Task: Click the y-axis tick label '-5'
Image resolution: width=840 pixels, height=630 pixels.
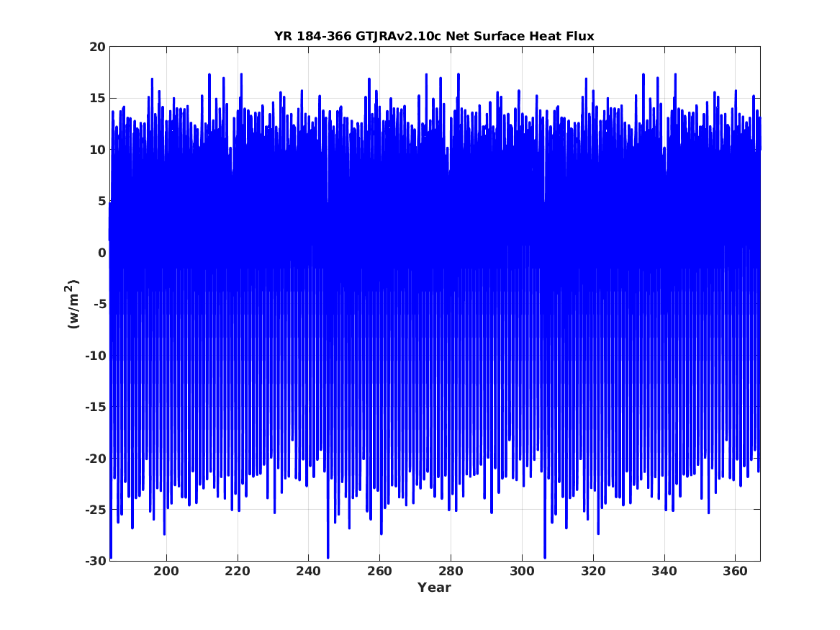Action: pos(99,304)
